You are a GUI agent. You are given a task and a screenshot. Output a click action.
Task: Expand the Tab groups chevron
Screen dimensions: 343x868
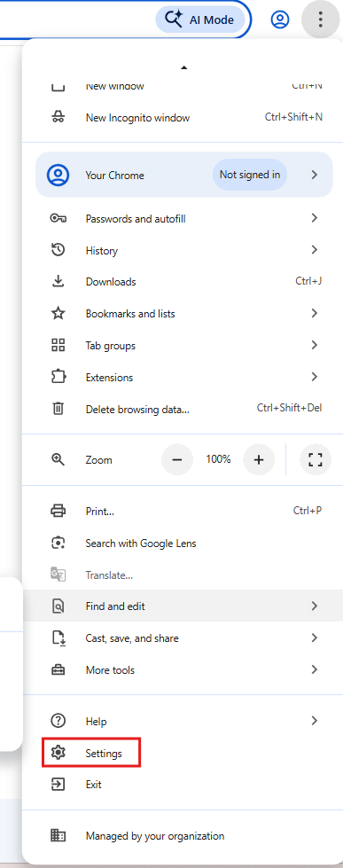pyautogui.click(x=315, y=346)
